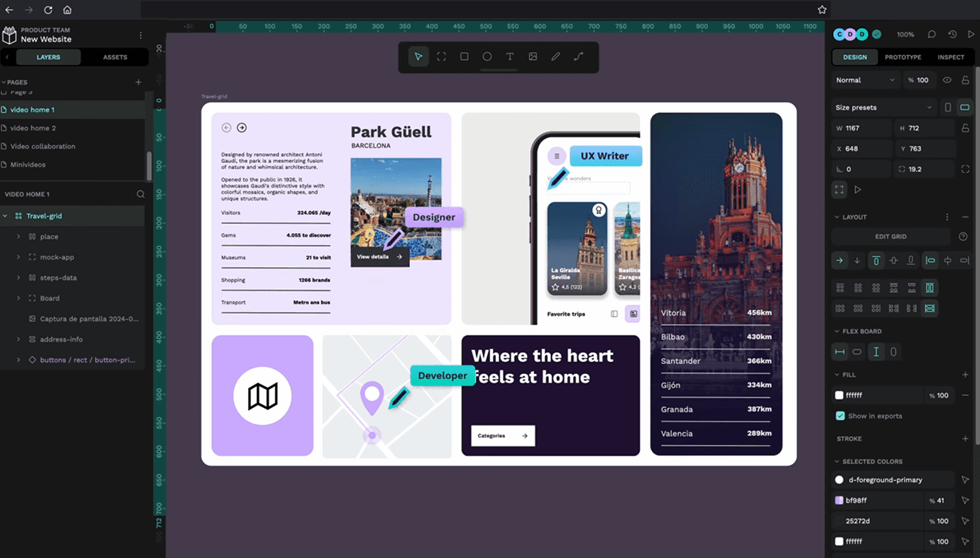980x558 pixels.
Task: Click the d-foreground-primary color swatch
Action: point(839,480)
